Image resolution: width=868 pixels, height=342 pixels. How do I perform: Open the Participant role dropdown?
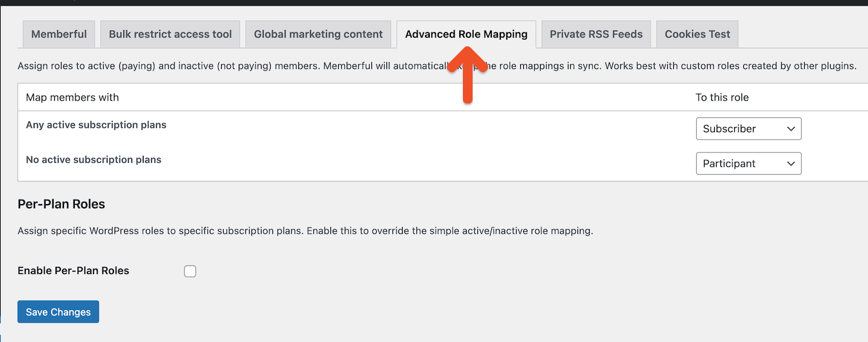coord(749,164)
